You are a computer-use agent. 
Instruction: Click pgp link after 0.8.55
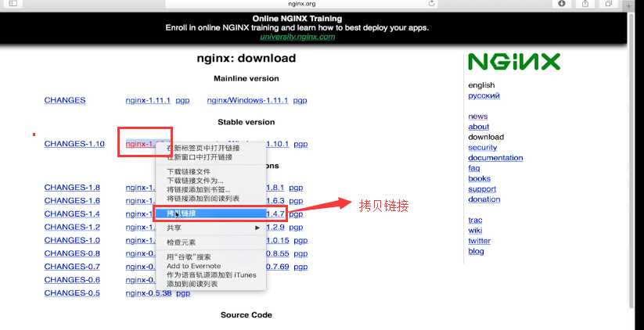[300, 253]
